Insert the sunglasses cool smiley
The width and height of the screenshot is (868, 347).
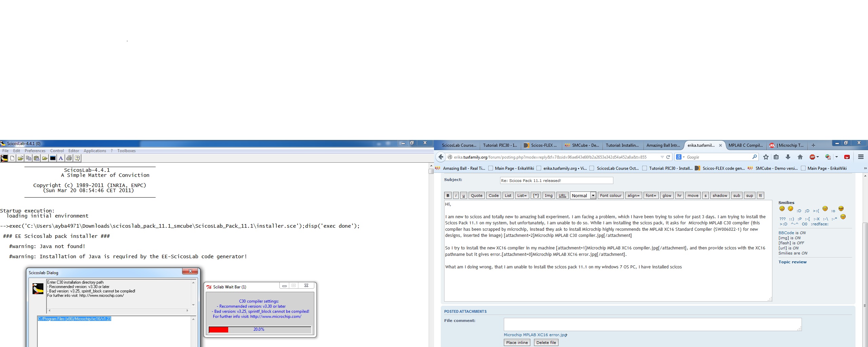click(x=841, y=209)
